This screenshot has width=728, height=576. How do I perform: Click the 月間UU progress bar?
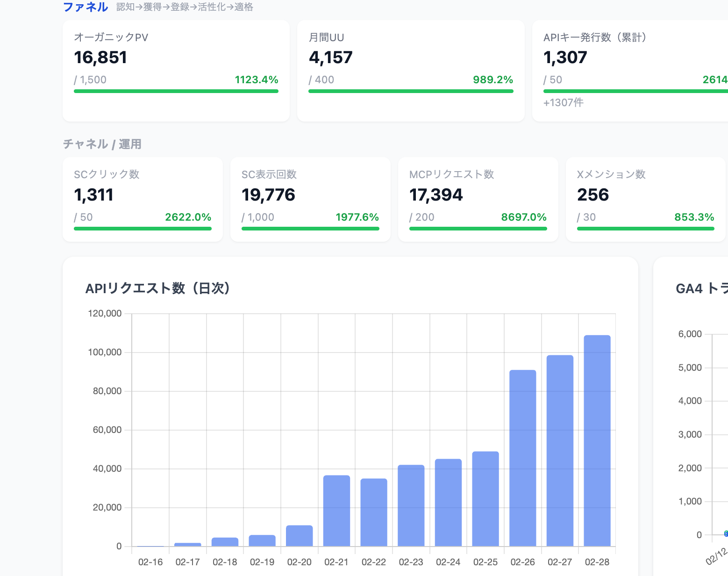pos(411,91)
